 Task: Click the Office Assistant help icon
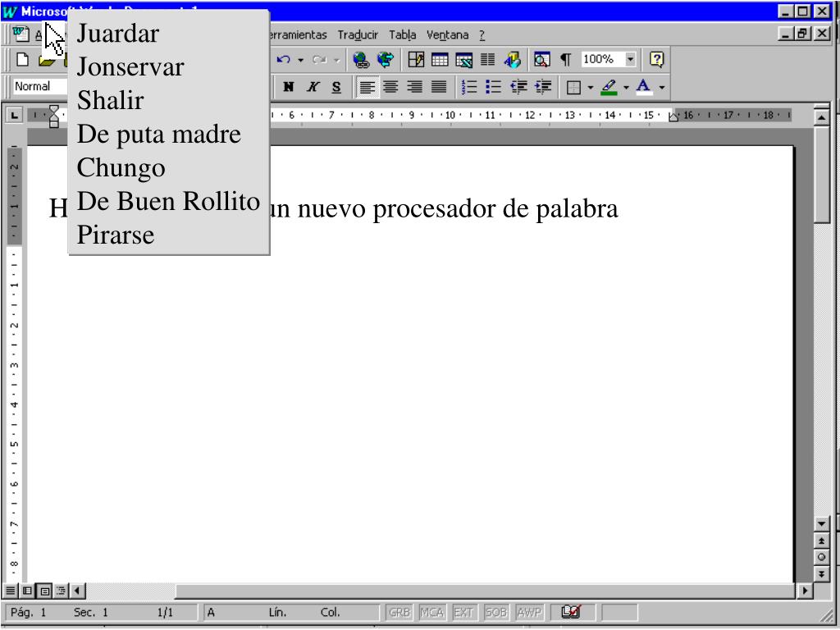click(656, 59)
